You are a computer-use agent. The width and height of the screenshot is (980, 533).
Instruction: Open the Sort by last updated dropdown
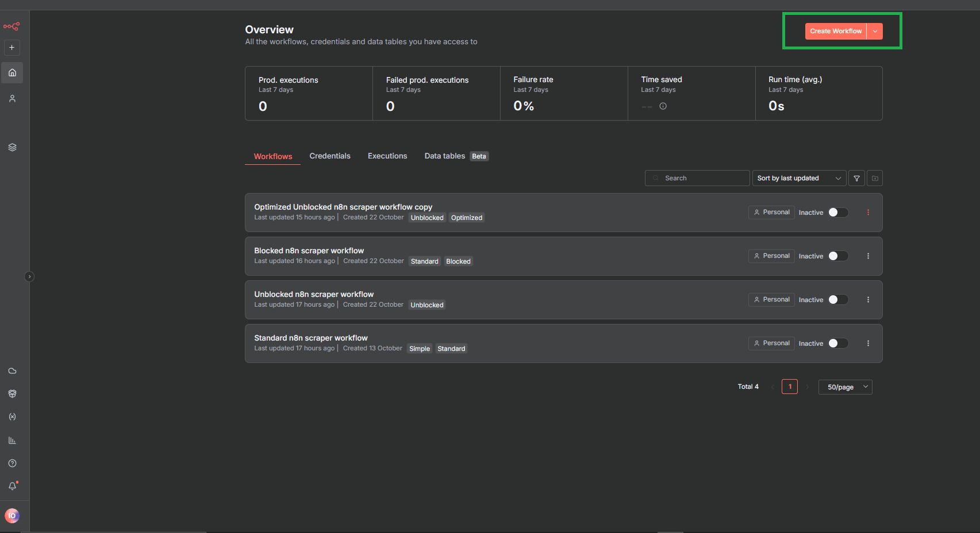click(x=799, y=178)
